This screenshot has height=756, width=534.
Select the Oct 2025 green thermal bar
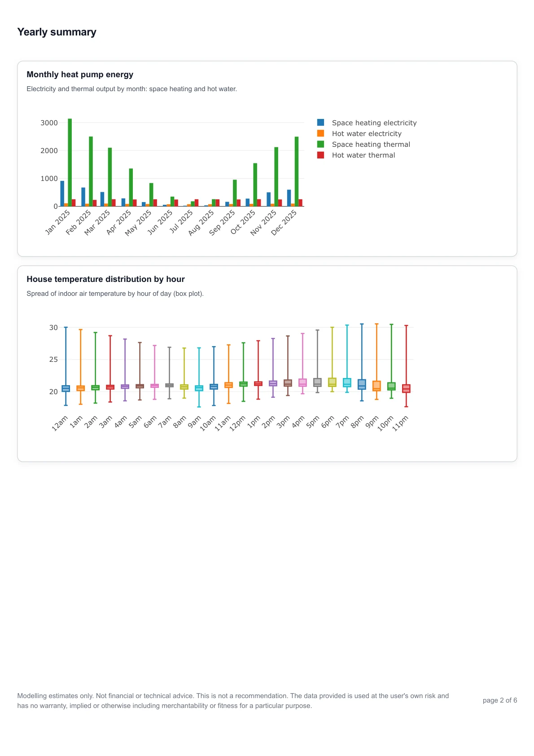pyautogui.click(x=255, y=185)
